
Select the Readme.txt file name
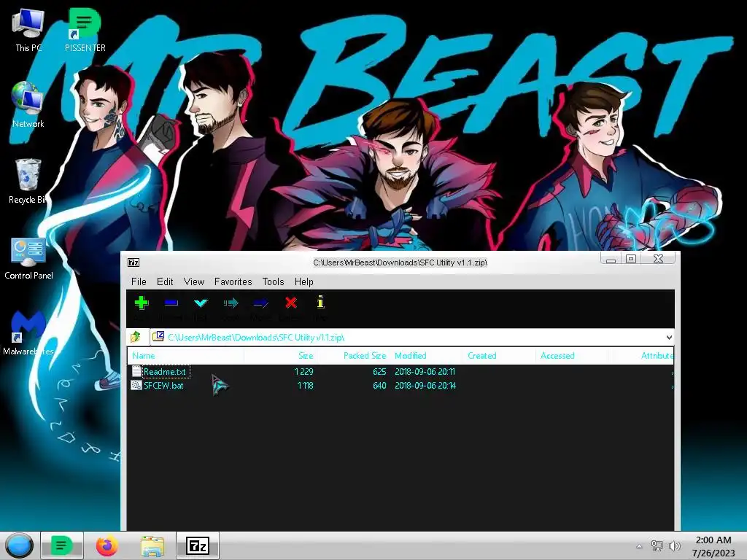coord(164,371)
